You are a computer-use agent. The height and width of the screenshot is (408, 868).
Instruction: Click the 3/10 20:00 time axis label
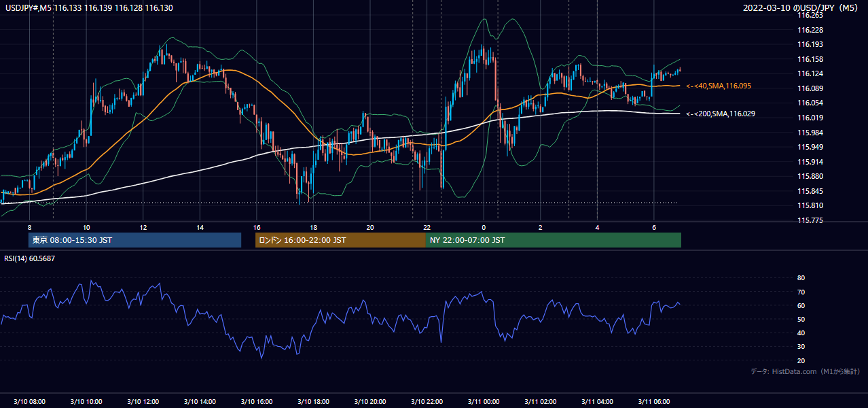(x=369, y=402)
